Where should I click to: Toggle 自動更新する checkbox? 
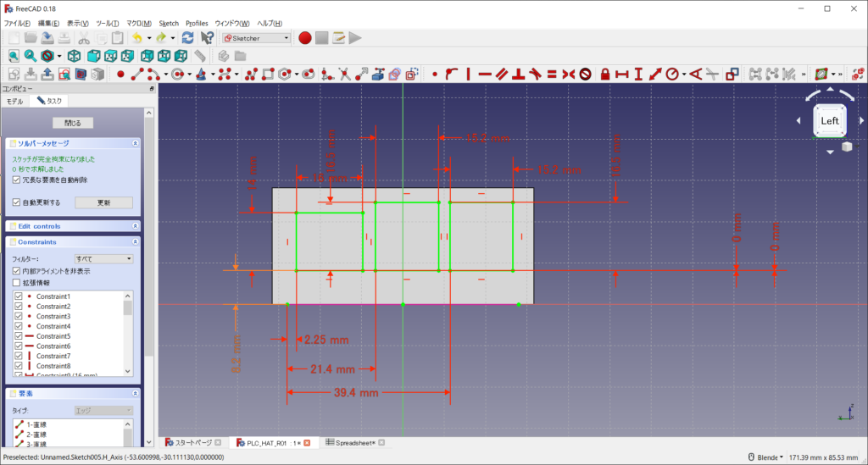17,202
